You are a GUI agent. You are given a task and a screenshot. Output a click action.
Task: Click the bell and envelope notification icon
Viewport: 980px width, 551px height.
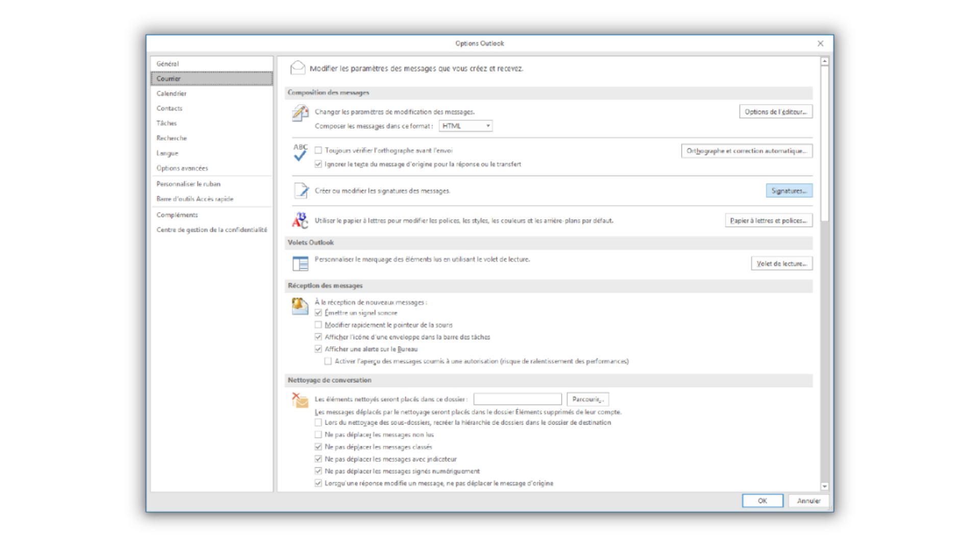coord(300,306)
